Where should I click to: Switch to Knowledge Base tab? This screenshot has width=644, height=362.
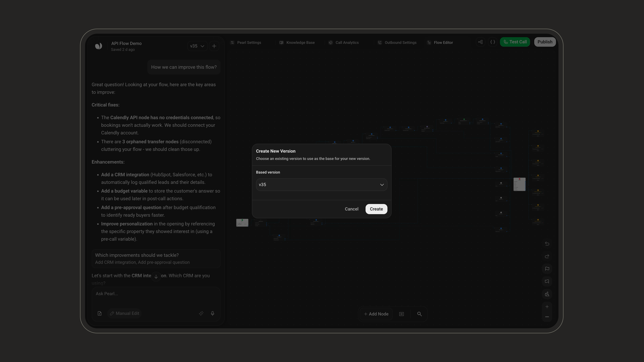coord(297,42)
